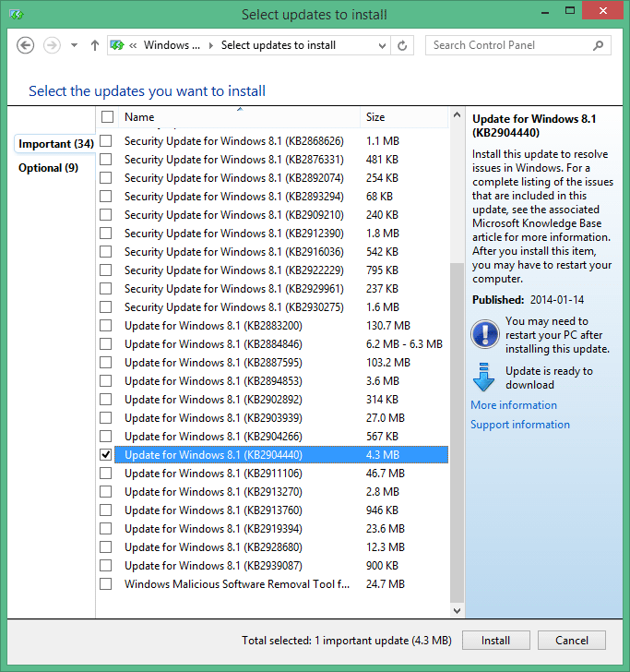Open the recent locations dropdown arrow

pos(74,45)
